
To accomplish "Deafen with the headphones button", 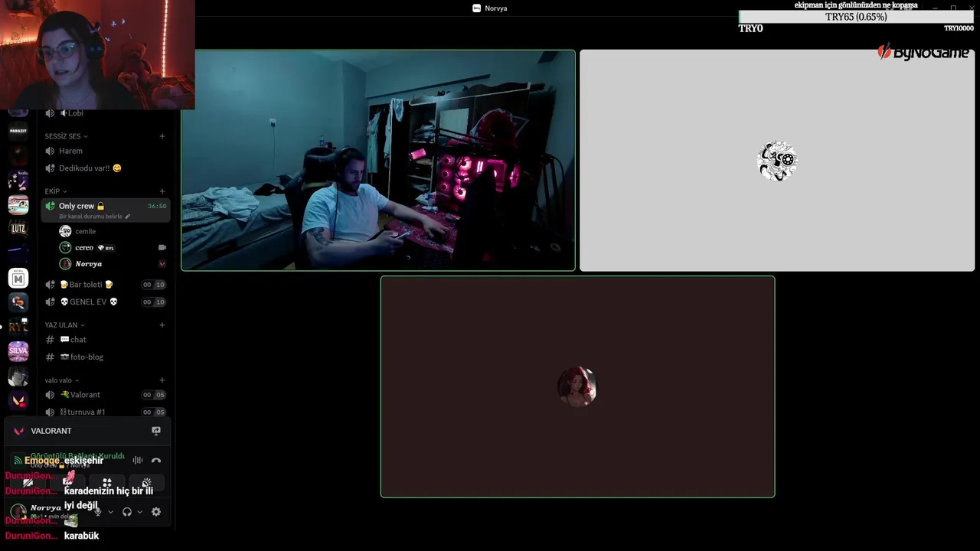I will [x=127, y=512].
